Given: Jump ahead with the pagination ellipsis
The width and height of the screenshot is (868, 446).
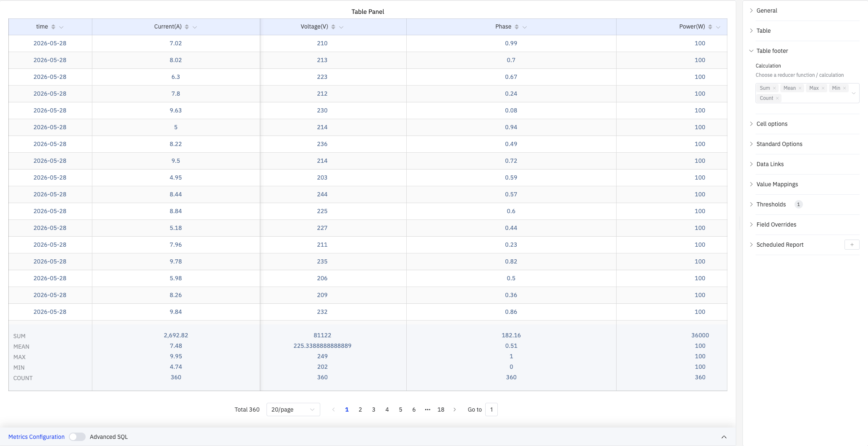Looking at the screenshot, I should coord(427,409).
